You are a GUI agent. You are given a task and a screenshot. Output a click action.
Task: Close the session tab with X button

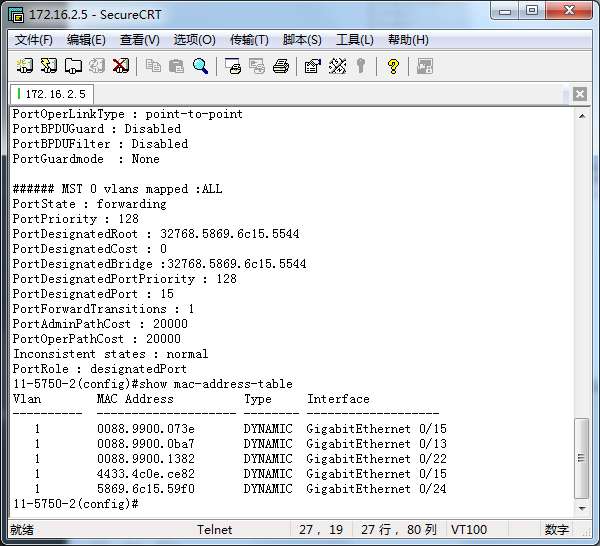pyautogui.click(x=580, y=95)
